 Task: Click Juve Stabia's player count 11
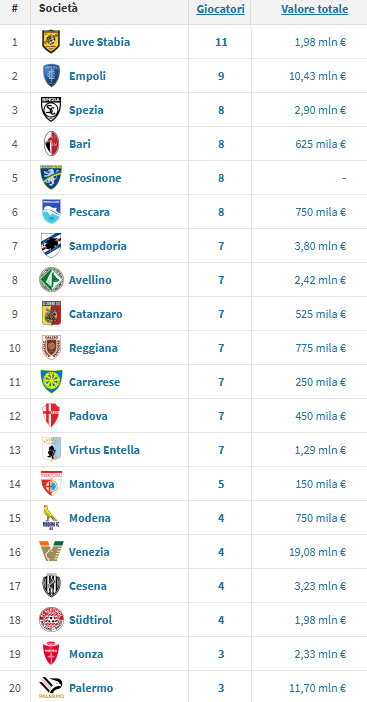(221, 42)
